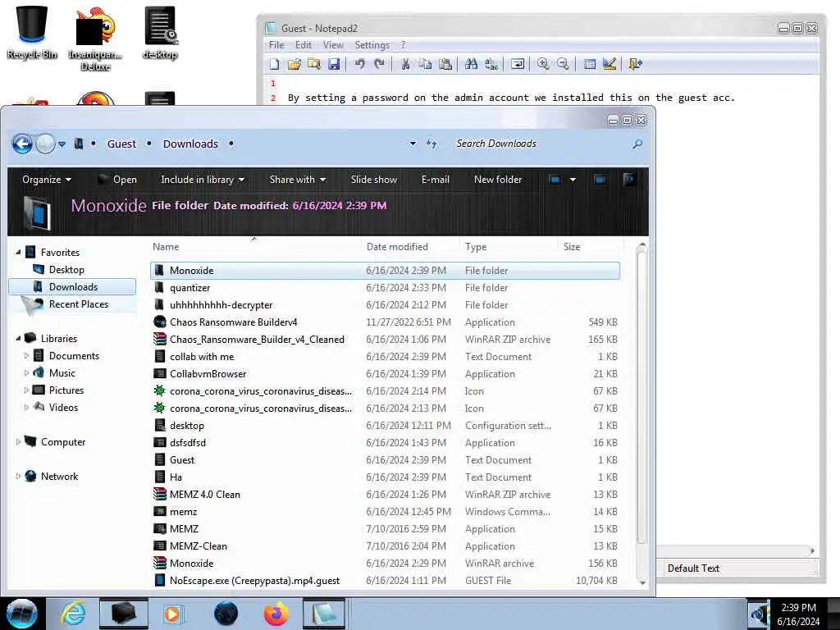The height and width of the screenshot is (630, 840).
Task: Click Customize Schemes icon in Notepad2
Action: pos(609,64)
